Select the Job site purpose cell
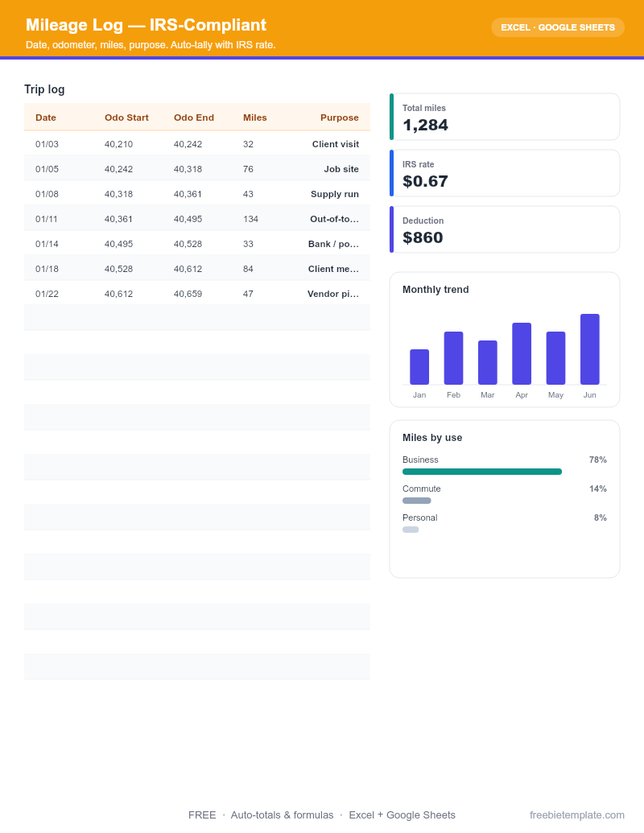644x833 pixels. [x=341, y=170]
